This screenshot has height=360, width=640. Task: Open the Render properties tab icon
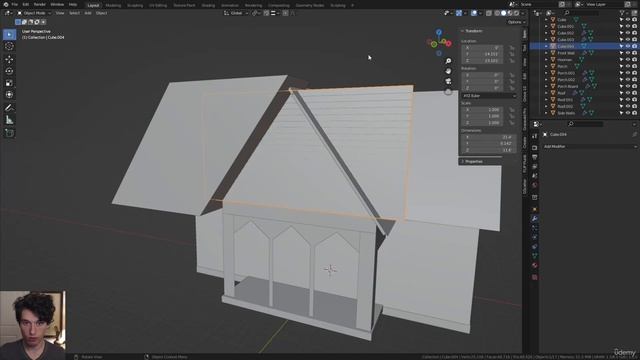pos(535,147)
